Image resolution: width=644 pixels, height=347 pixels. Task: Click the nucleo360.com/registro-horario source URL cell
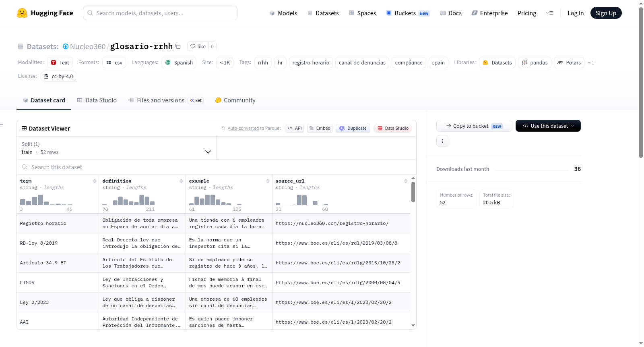coord(341,223)
